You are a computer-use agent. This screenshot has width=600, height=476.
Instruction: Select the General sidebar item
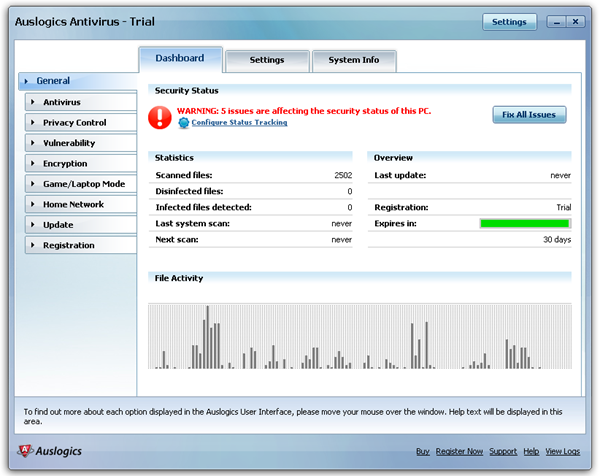78,81
